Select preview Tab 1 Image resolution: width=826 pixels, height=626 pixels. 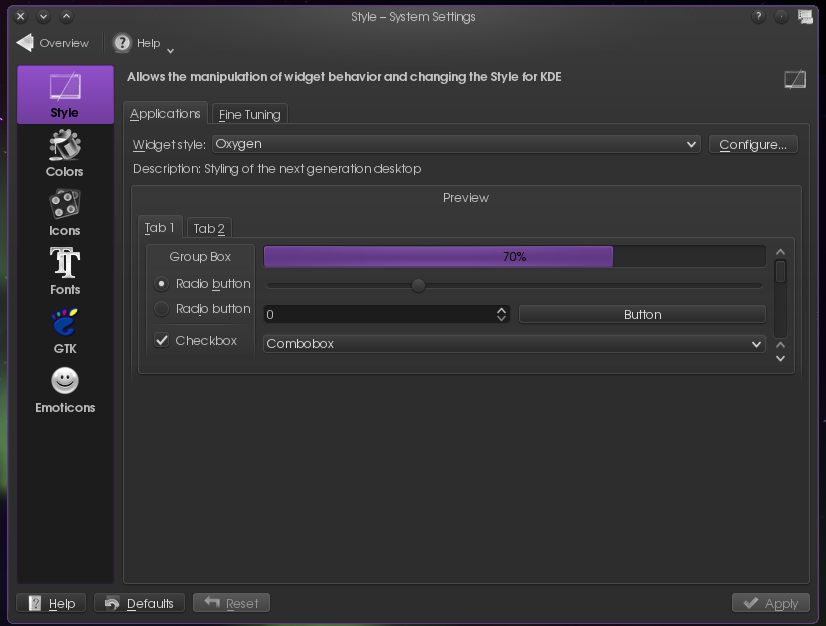pyautogui.click(x=160, y=227)
